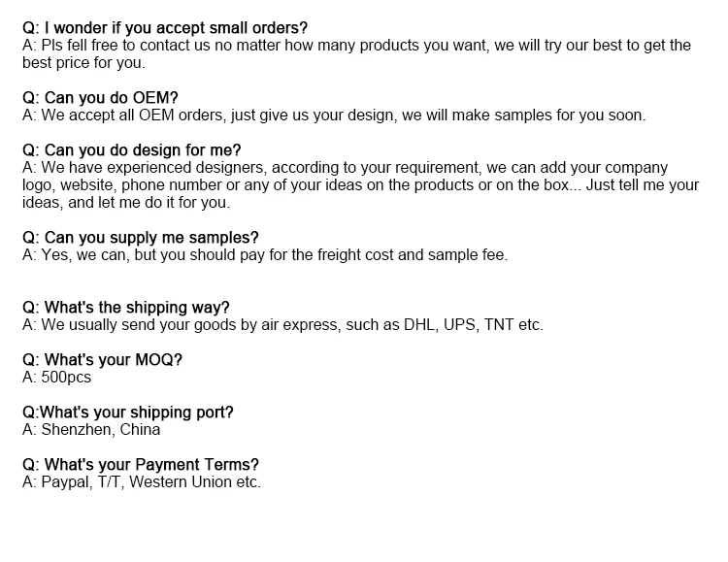The height and width of the screenshot is (562, 728).
Task: Click the '500pcs' answer text
Action: pyautogui.click(x=66, y=378)
